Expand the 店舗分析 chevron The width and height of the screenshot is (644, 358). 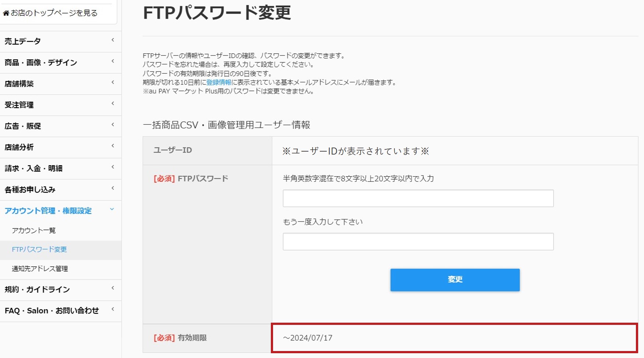pos(113,146)
